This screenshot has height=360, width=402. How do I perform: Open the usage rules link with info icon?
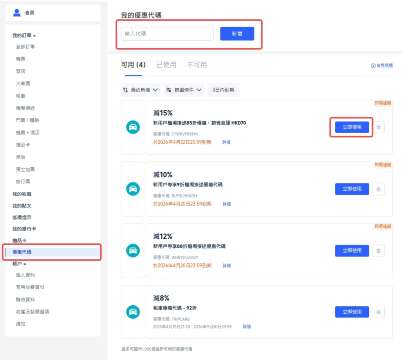click(x=382, y=65)
